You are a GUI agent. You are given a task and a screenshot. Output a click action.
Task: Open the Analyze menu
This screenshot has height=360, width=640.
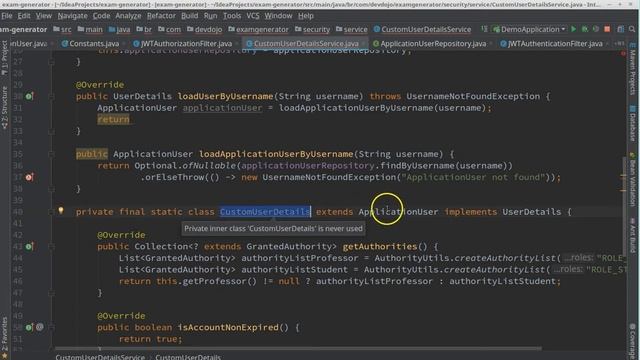(x=128, y=16)
